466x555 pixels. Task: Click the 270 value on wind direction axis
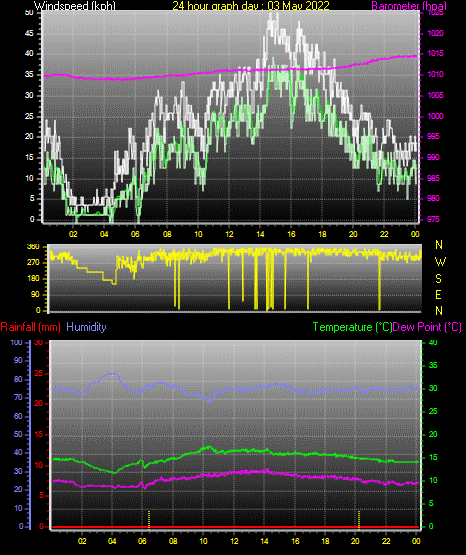click(34, 263)
